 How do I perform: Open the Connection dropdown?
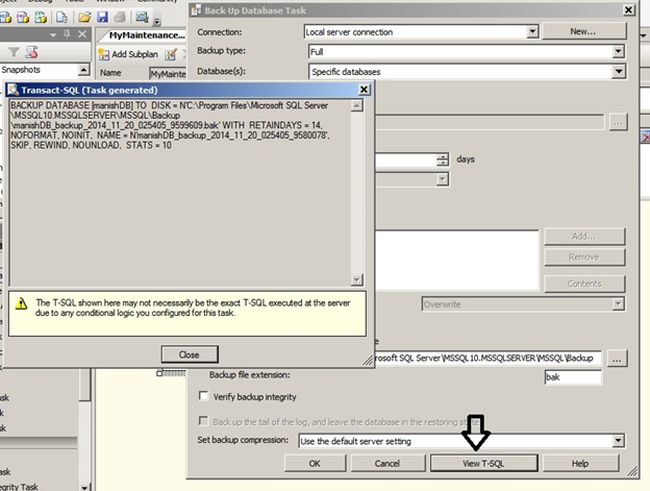tap(532, 32)
